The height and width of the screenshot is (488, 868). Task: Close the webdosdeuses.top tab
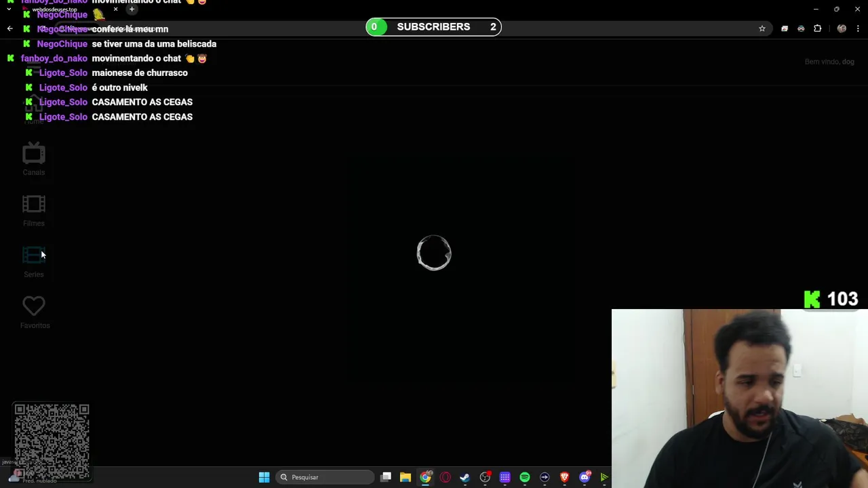(x=115, y=9)
